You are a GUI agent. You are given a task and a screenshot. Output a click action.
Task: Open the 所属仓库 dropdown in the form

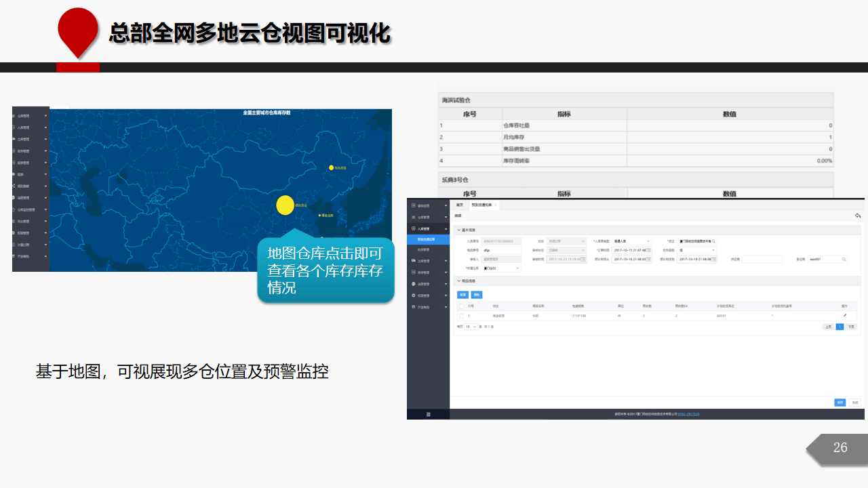(501, 268)
